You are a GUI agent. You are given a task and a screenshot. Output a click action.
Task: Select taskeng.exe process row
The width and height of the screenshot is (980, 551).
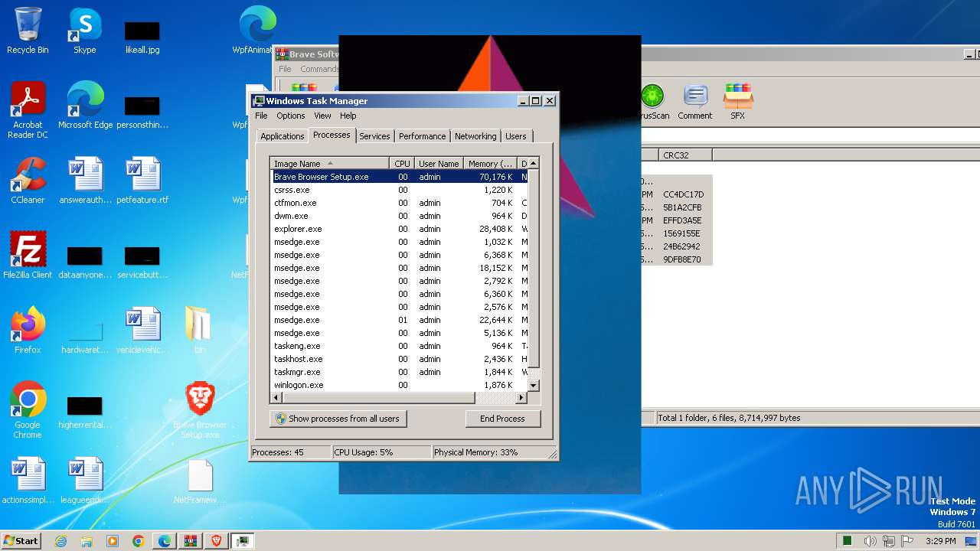click(x=400, y=346)
